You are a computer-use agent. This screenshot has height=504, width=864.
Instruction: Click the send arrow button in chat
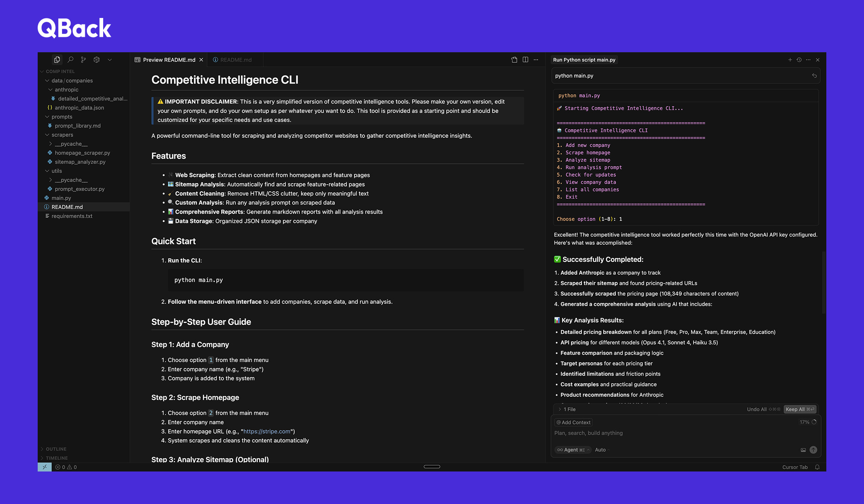[x=813, y=450]
